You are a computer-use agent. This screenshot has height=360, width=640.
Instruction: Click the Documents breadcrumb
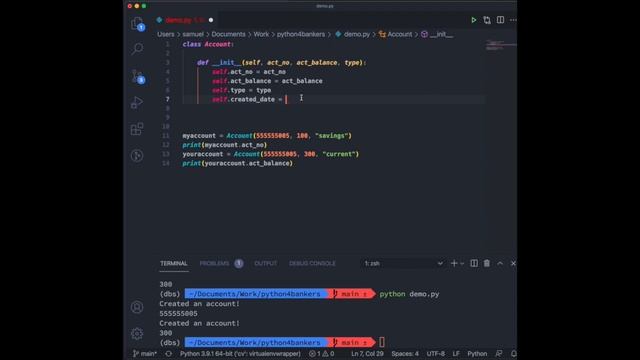pyautogui.click(x=229, y=34)
